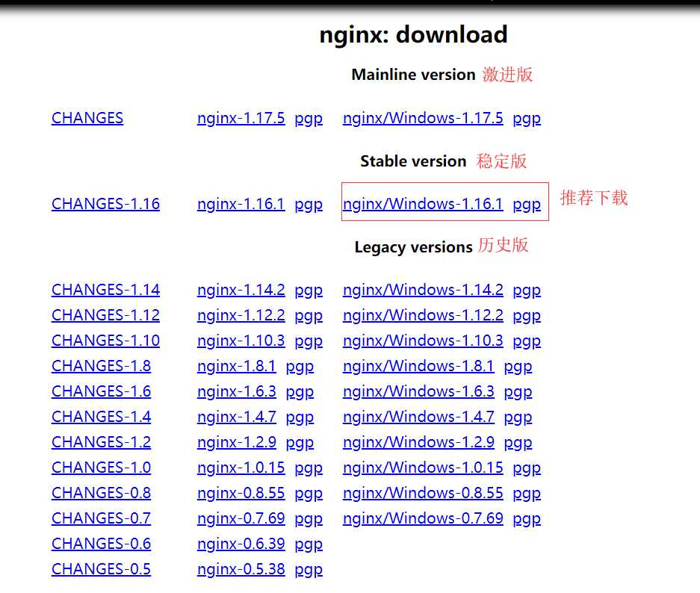700x593 pixels.
Task: Open CHANGES-1.10 link
Action: click(x=105, y=341)
